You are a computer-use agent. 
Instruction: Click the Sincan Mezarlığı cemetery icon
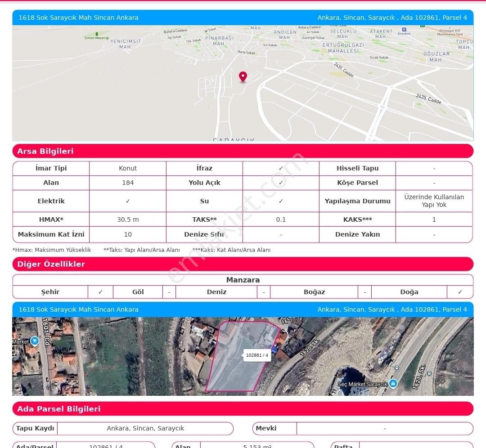(97, 33)
